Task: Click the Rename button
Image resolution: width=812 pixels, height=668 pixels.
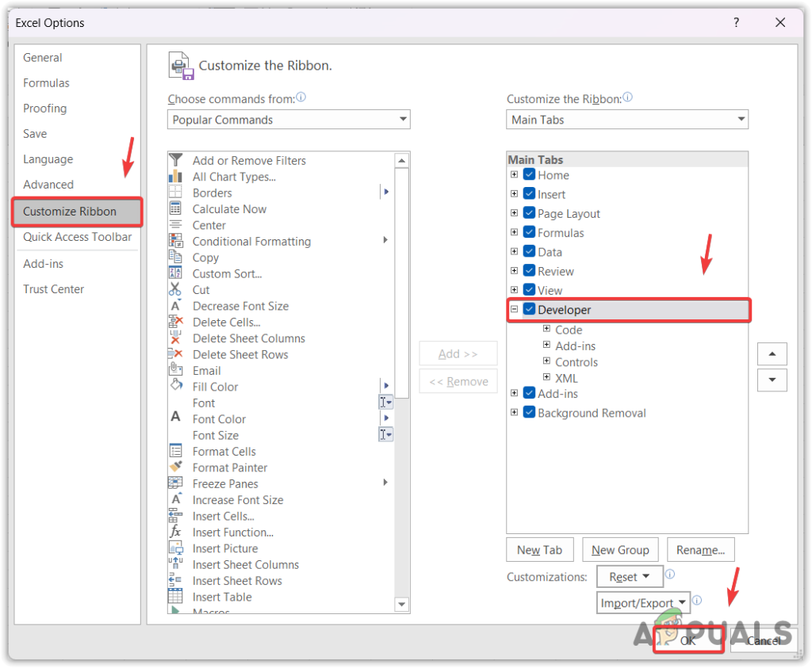Action: tap(700, 549)
